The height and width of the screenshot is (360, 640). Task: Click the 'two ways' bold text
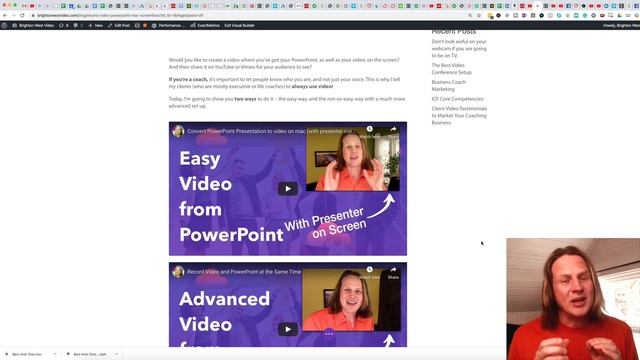245,99
